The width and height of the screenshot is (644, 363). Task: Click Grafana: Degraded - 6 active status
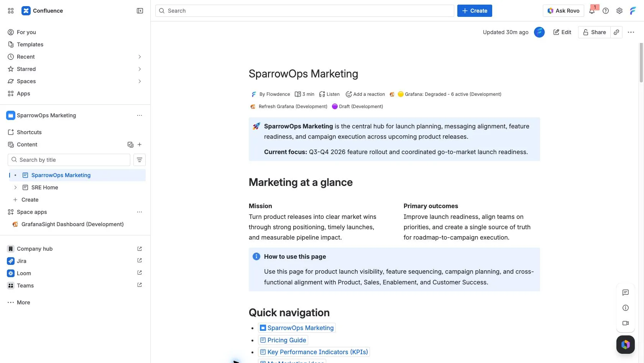(x=449, y=94)
